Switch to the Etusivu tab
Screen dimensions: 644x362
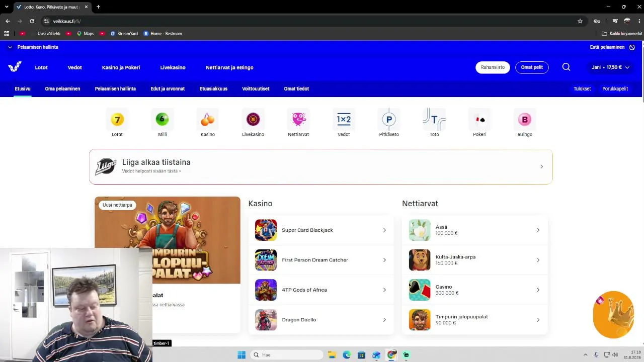pyautogui.click(x=23, y=89)
